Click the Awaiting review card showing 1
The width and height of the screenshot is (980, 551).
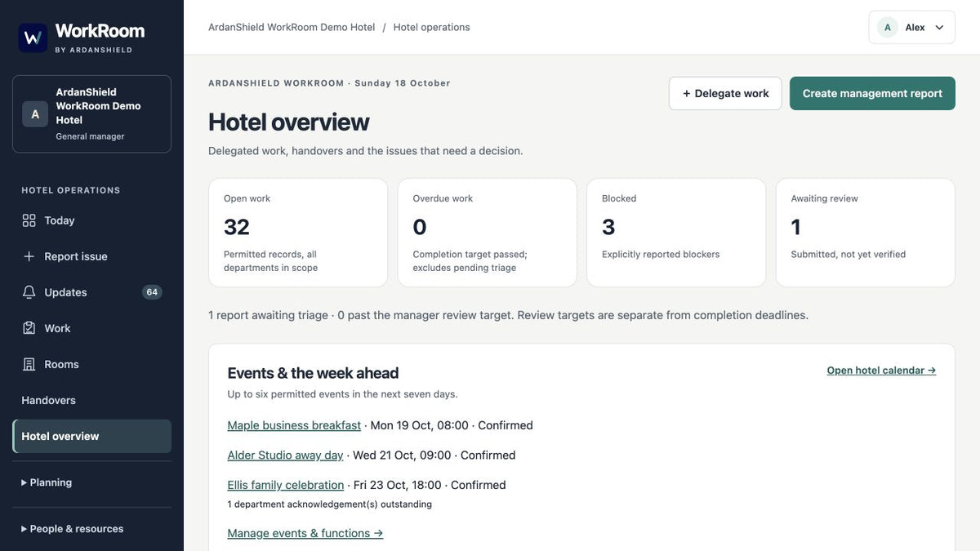coord(866,233)
